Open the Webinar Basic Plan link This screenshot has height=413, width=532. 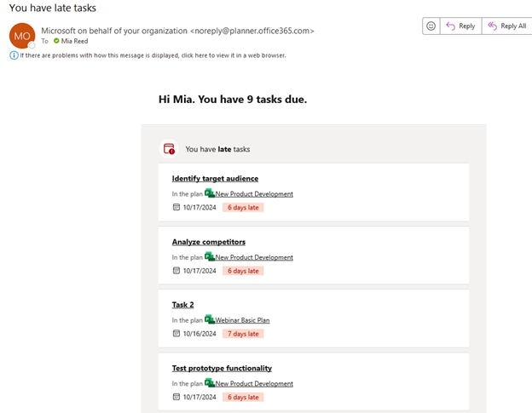tap(242, 320)
